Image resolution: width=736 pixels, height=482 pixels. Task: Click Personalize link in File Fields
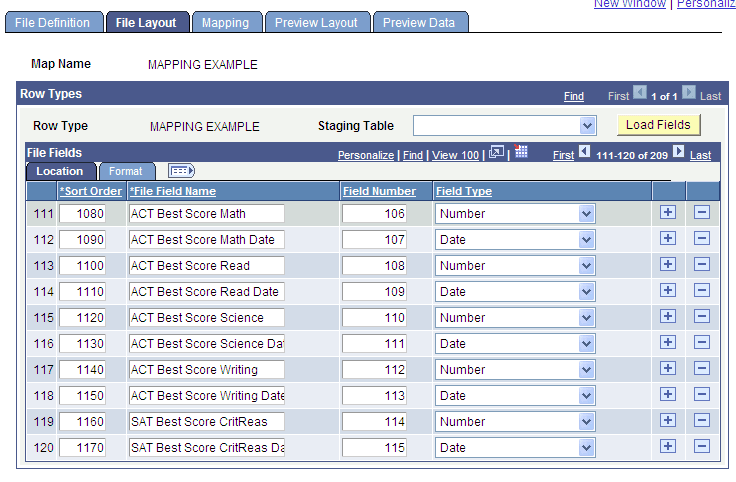pyautogui.click(x=366, y=155)
